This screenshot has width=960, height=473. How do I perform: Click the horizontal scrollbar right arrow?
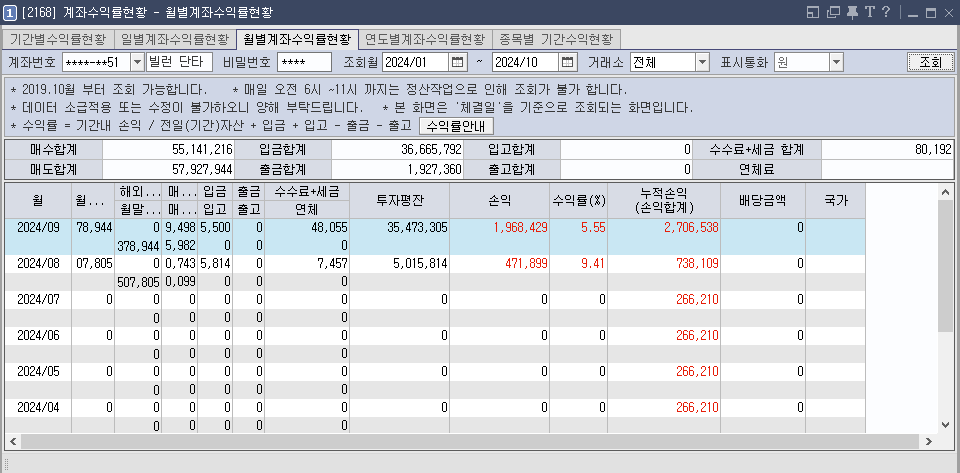tap(929, 441)
